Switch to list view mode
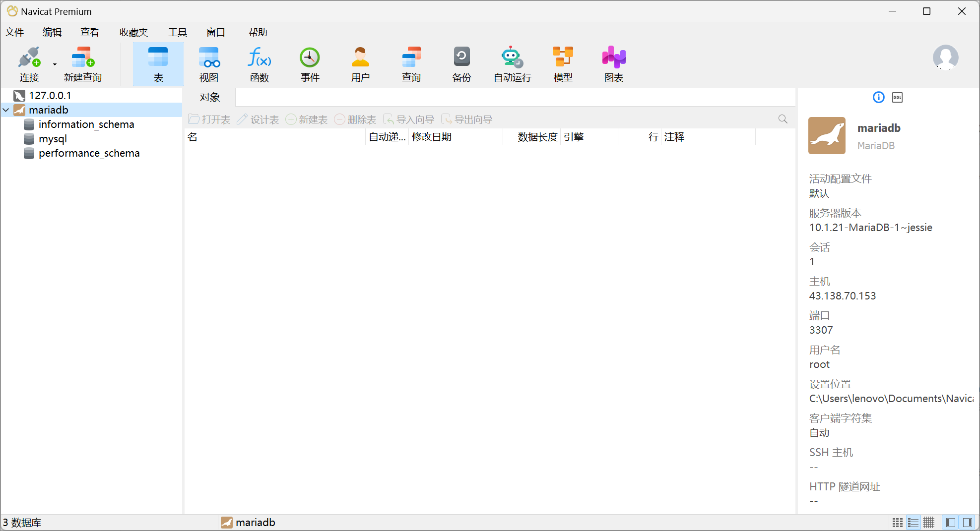 [914, 523]
